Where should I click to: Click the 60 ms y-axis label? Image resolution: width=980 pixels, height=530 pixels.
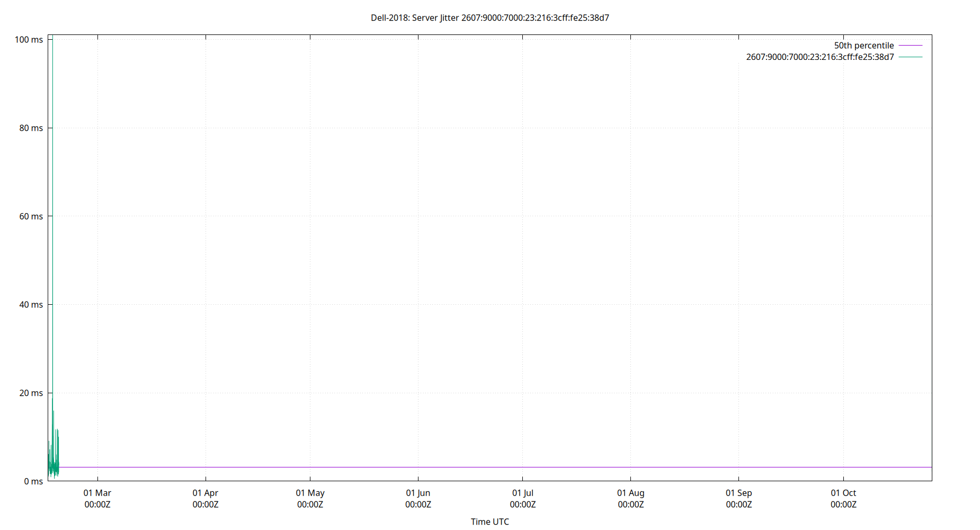pyautogui.click(x=32, y=216)
